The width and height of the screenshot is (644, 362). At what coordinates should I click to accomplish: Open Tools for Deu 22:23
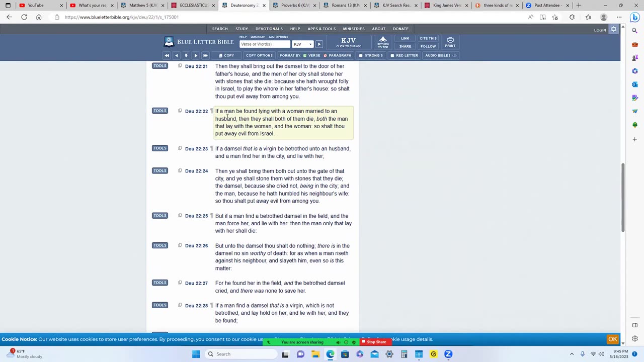click(x=160, y=148)
